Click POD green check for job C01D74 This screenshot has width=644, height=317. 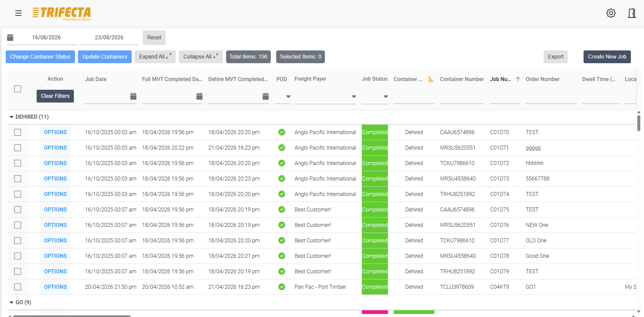coord(282,194)
